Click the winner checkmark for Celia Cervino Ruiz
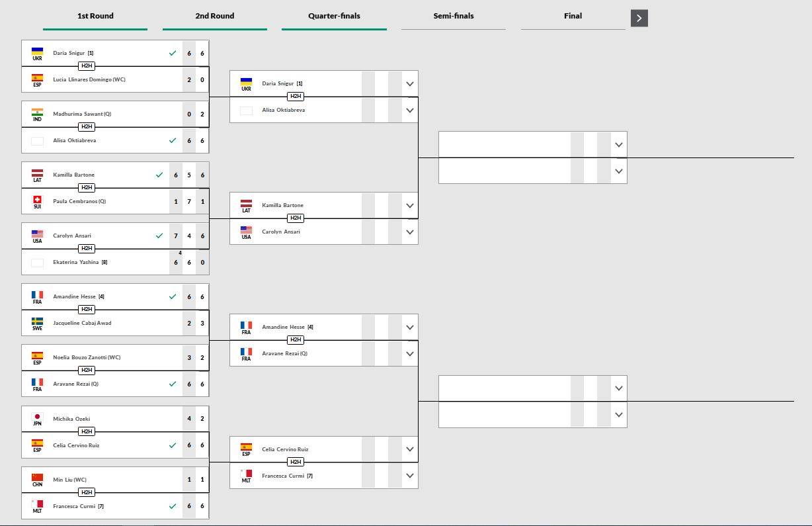 pyautogui.click(x=173, y=445)
